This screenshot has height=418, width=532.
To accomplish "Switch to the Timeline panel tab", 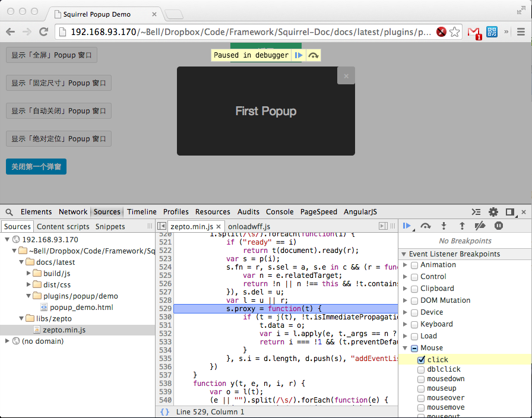I will tap(142, 212).
